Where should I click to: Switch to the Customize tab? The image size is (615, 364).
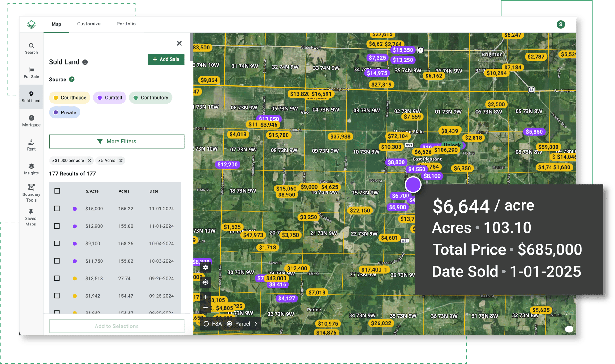click(89, 24)
